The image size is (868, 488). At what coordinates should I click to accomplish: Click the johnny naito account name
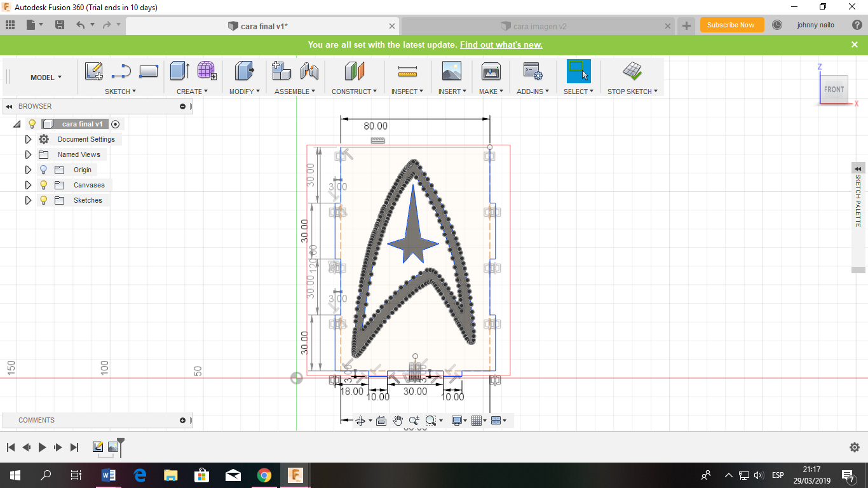[x=816, y=25]
